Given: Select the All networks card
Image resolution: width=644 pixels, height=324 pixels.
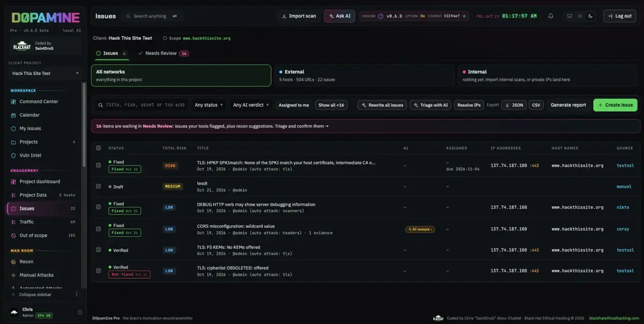Looking at the screenshot, I should (x=181, y=75).
